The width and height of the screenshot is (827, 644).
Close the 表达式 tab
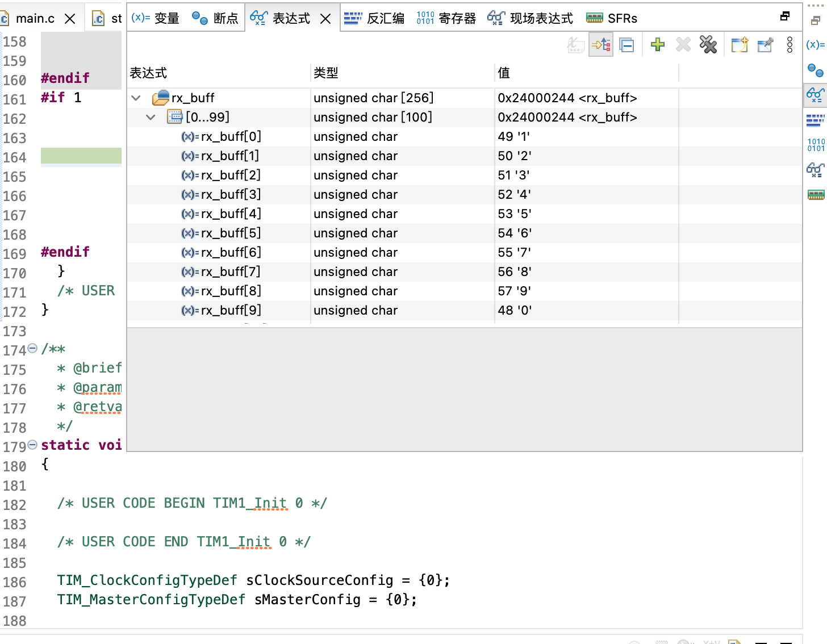tap(325, 19)
